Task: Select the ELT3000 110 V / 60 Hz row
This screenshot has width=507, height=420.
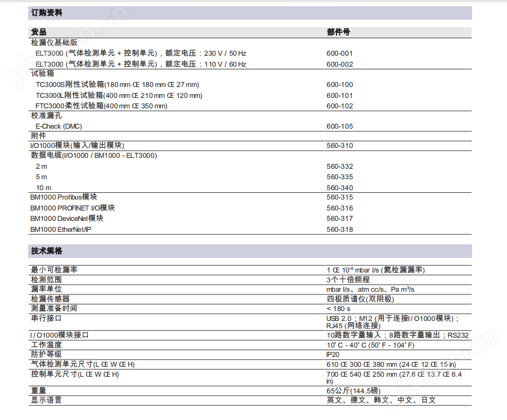Action: tap(141, 64)
